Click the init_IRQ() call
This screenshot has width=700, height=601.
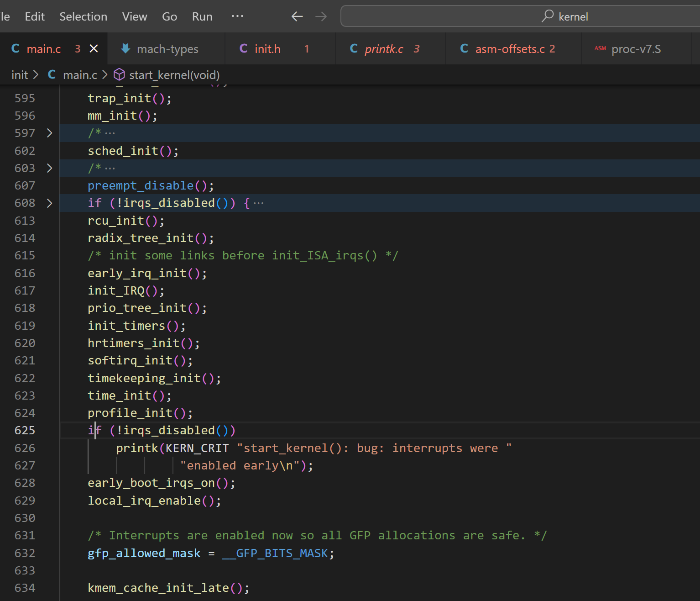click(x=126, y=290)
